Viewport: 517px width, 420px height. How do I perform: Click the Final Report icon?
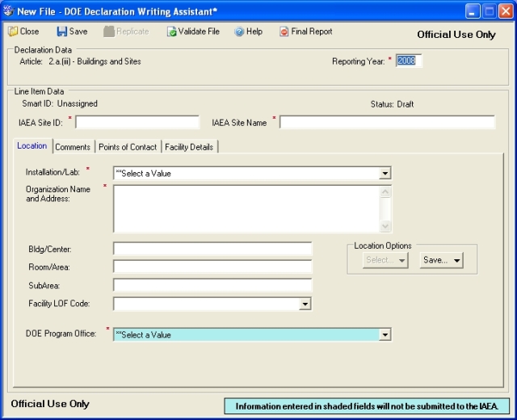[284, 31]
